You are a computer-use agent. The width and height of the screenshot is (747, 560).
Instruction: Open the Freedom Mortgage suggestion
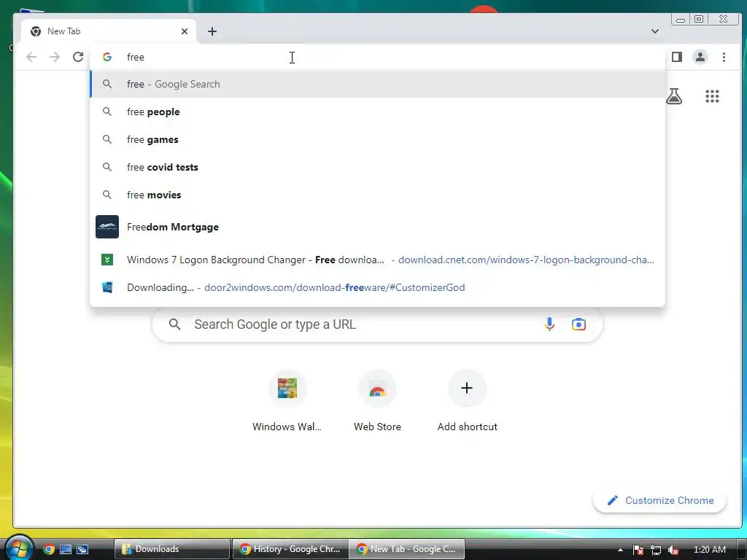377,227
